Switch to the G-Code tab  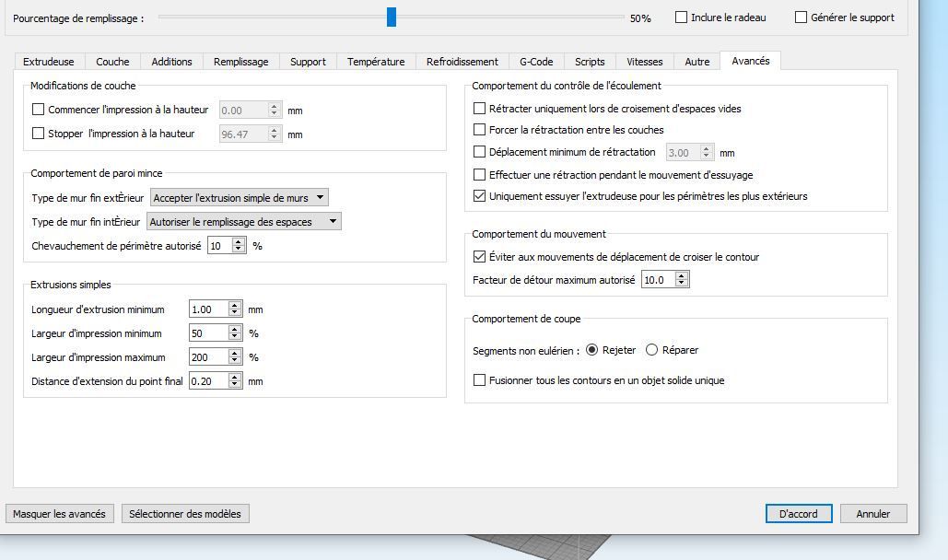[x=536, y=62]
